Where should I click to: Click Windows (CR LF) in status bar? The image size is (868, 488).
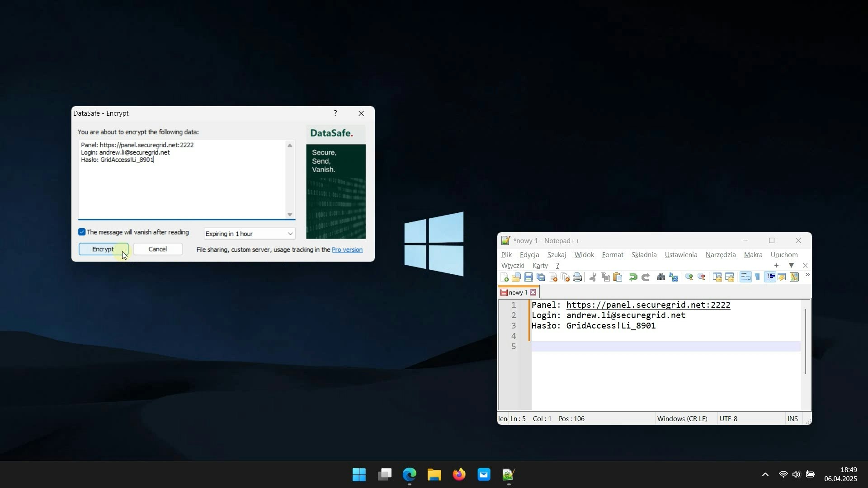pyautogui.click(x=682, y=419)
